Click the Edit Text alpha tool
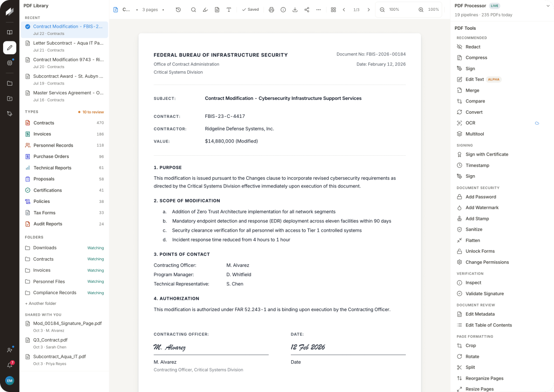554x392 pixels. coord(479,79)
